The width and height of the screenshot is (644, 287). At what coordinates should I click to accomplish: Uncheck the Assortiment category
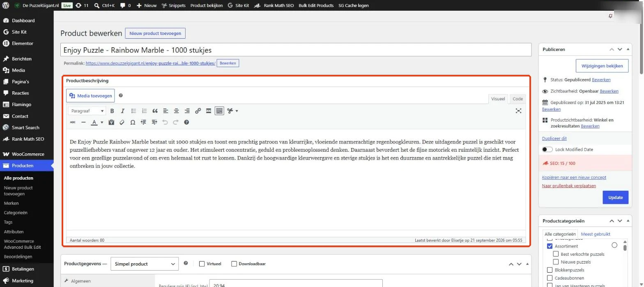(x=550, y=246)
